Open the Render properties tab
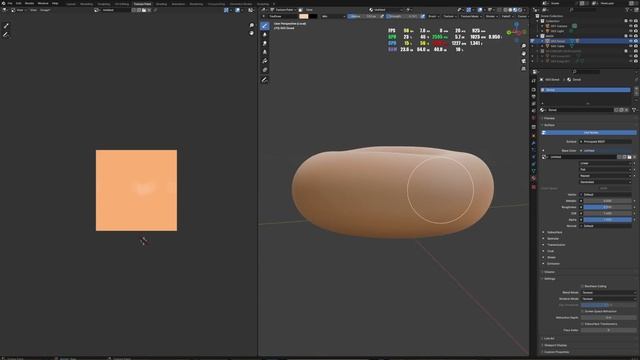 coord(533,89)
